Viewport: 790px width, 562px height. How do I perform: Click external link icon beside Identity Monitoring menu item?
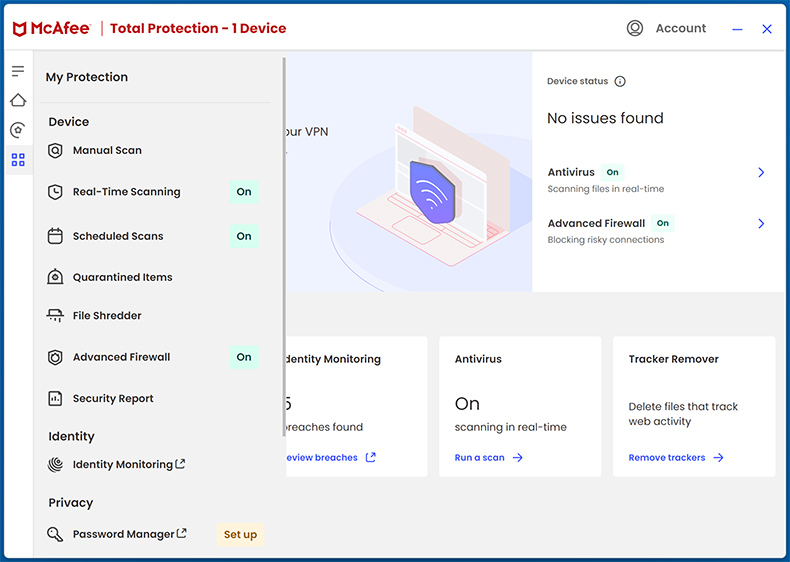(180, 463)
